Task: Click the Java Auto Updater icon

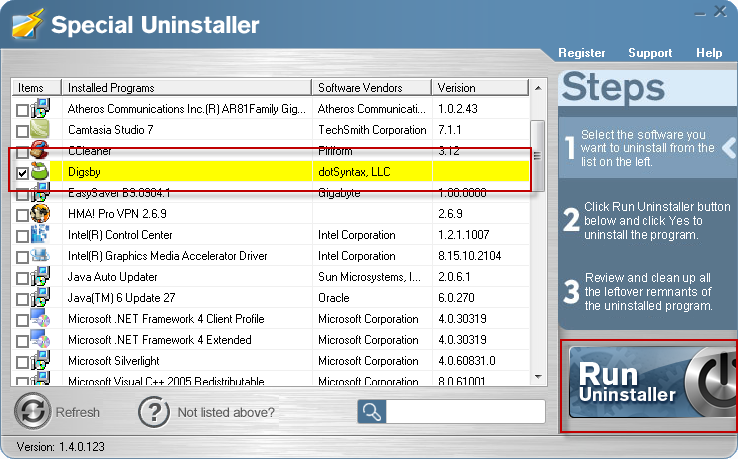Action: click(40, 276)
